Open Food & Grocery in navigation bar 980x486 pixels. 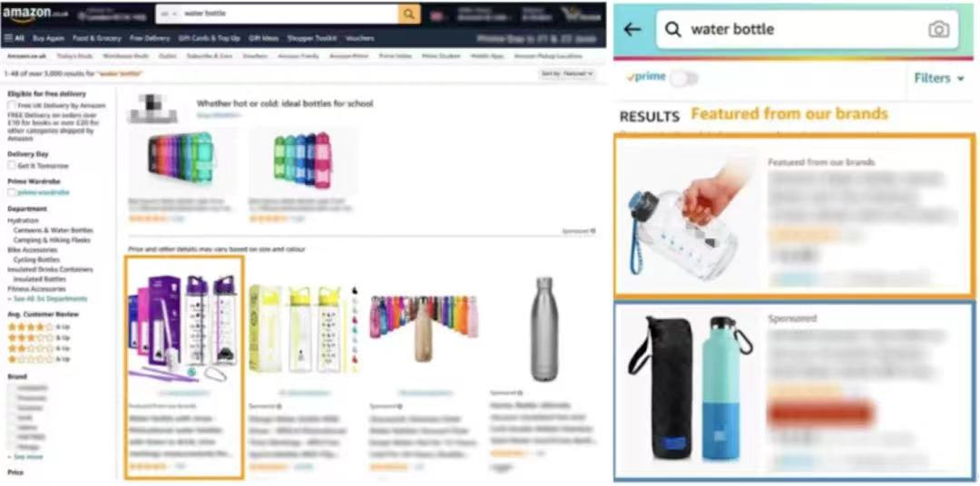tap(97, 38)
